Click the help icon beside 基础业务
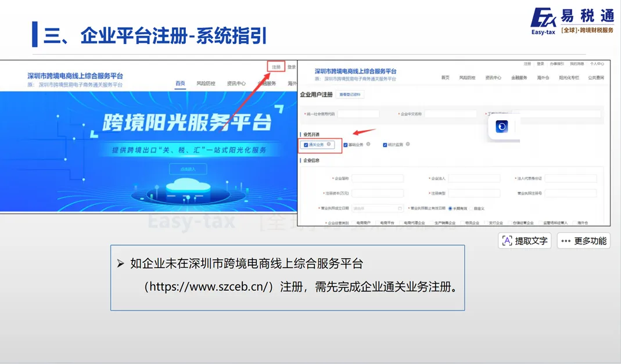Viewport: 621px width, 364px height. pyautogui.click(x=368, y=145)
